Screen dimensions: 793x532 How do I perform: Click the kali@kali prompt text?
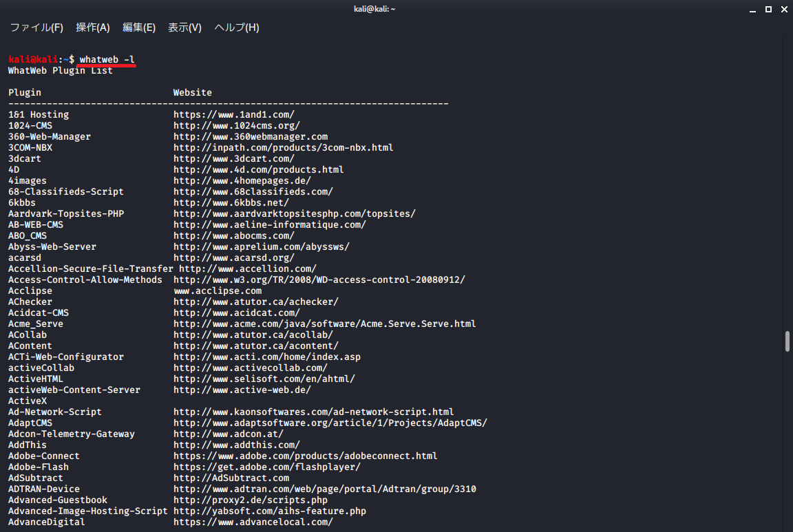coord(33,60)
